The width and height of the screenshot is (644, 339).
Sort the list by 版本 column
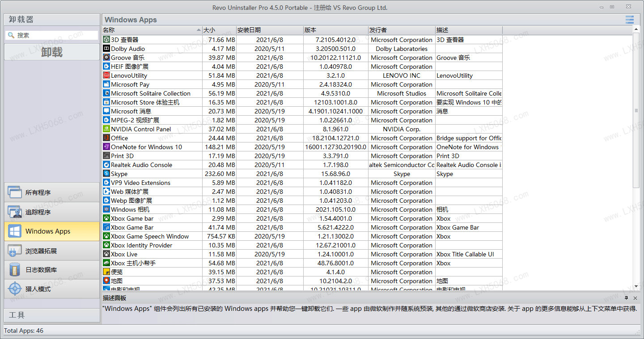(335, 30)
